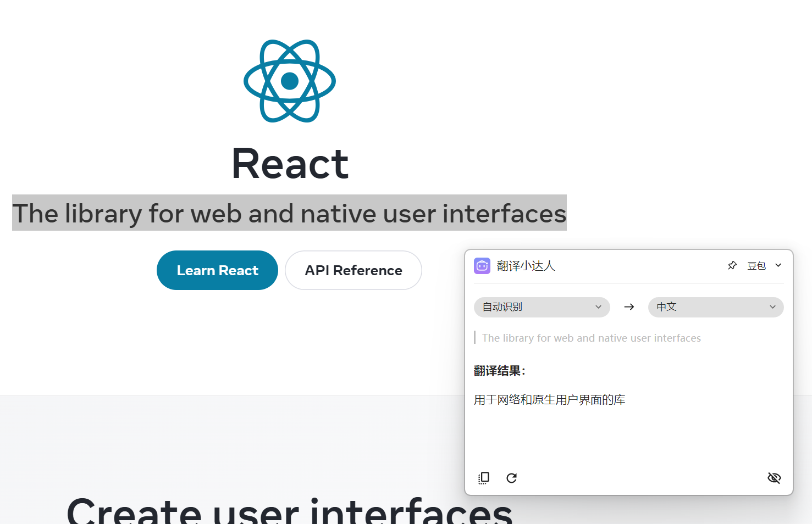Open the 自动识别 source language dropdown

click(x=542, y=307)
